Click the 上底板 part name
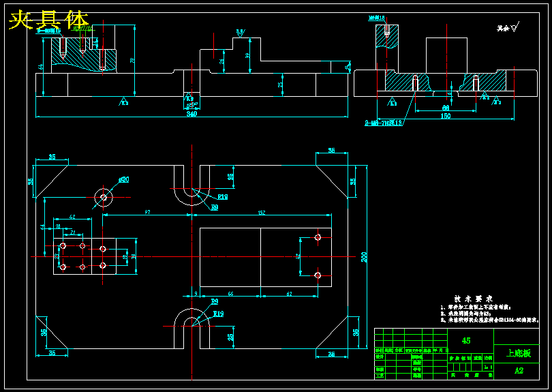 (x=518, y=353)
